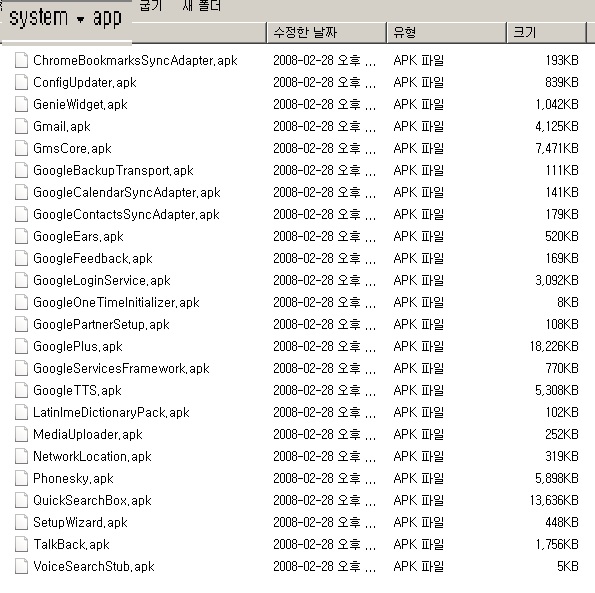Click file icon next to GoogleContactsSyncAdapter.apk
Screen dimensions: 595x593
(x=21, y=214)
